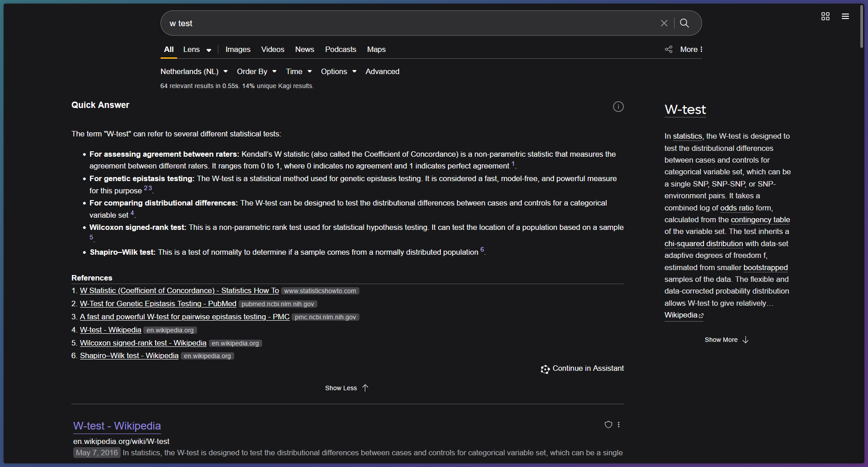Open the hamburger menu icon

point(845,16)
